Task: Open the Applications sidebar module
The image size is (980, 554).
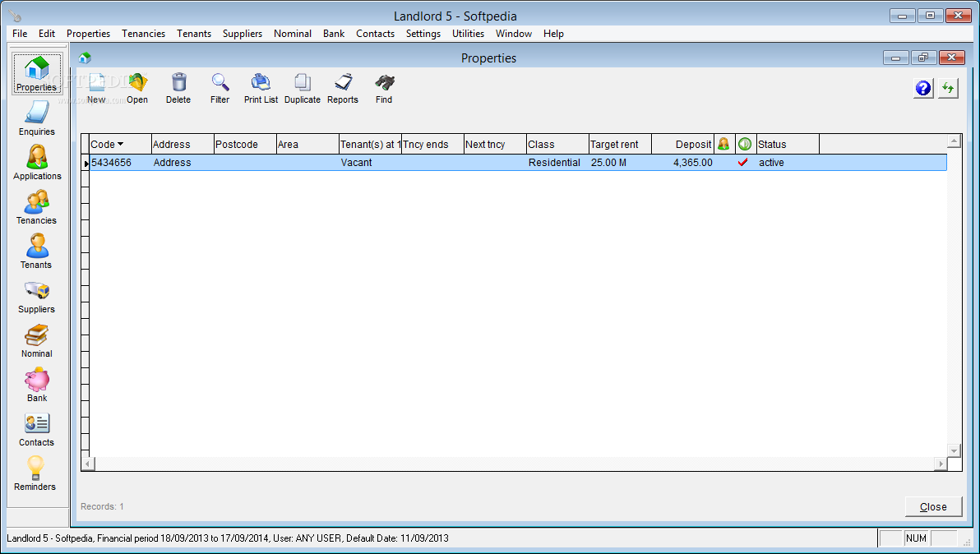Action: (x=37, y=163)
